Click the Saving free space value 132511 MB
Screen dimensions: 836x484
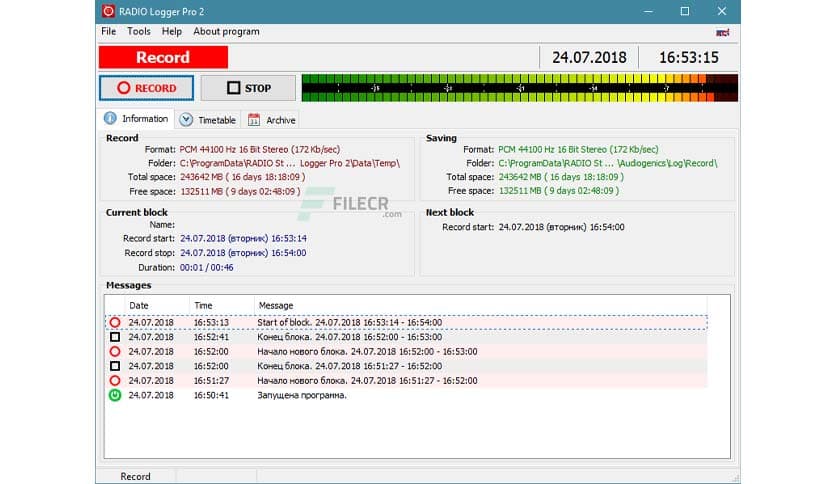[559, 190]
